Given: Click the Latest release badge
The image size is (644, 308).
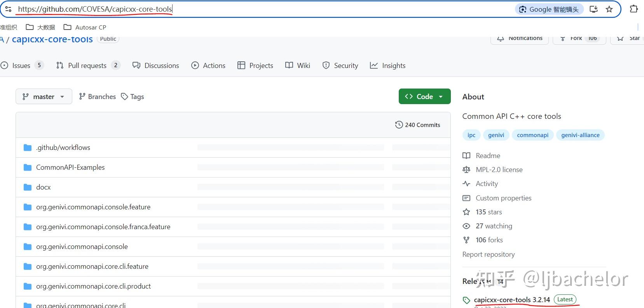Looking at the screenshot, I should (x=565, y=299).
